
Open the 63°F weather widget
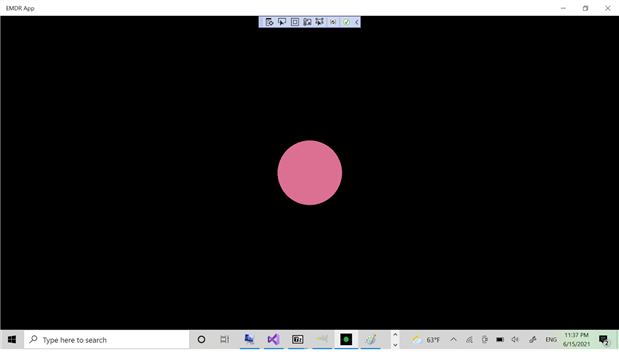(x=426, y=339)
